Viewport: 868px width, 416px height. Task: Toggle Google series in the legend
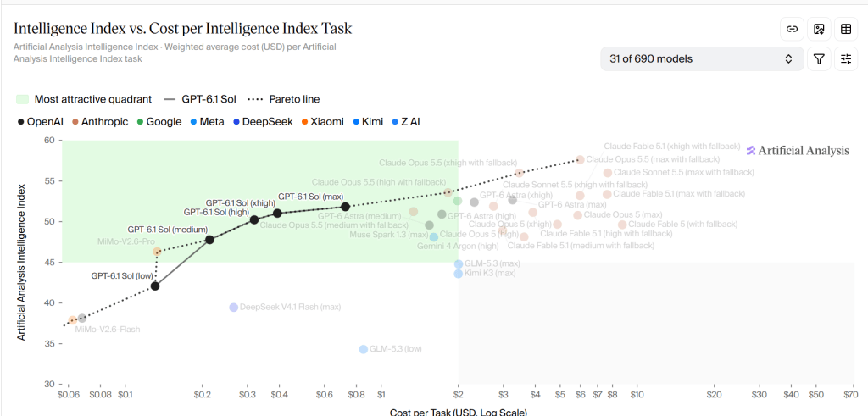(159, 122)
